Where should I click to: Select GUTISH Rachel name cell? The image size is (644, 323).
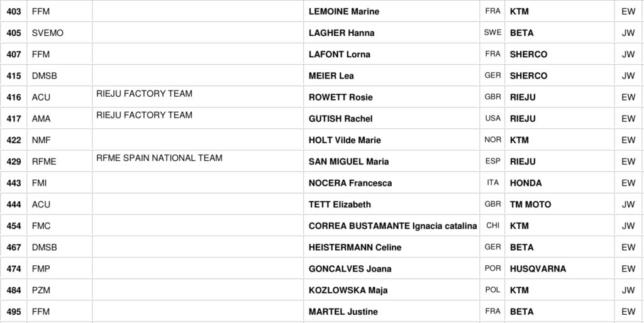coord(340,118)
